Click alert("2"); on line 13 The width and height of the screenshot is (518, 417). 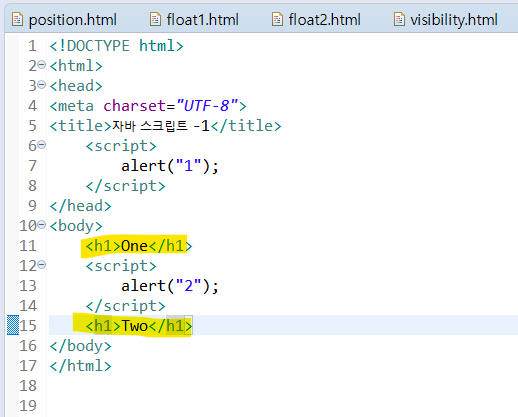(170, 286)
